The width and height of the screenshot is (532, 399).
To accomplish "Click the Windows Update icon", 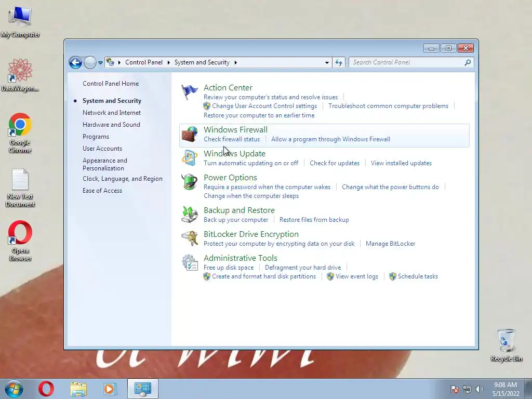I will pyautogui.click(x=189, y=158).
